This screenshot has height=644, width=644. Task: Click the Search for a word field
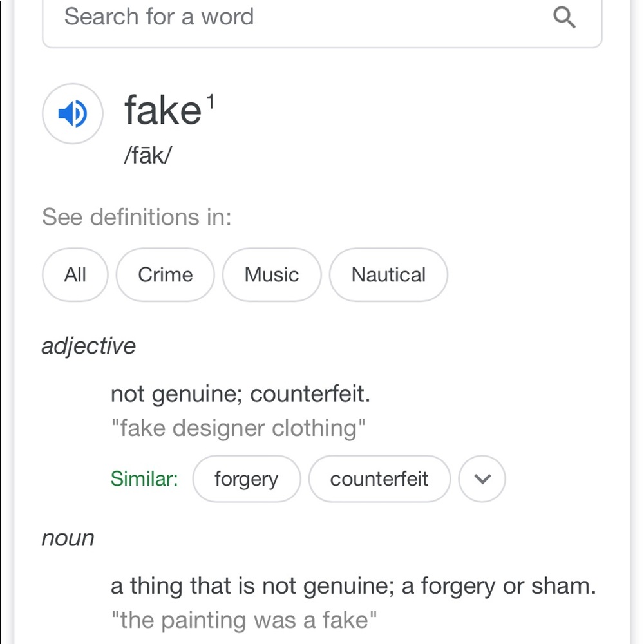point(290,17)
